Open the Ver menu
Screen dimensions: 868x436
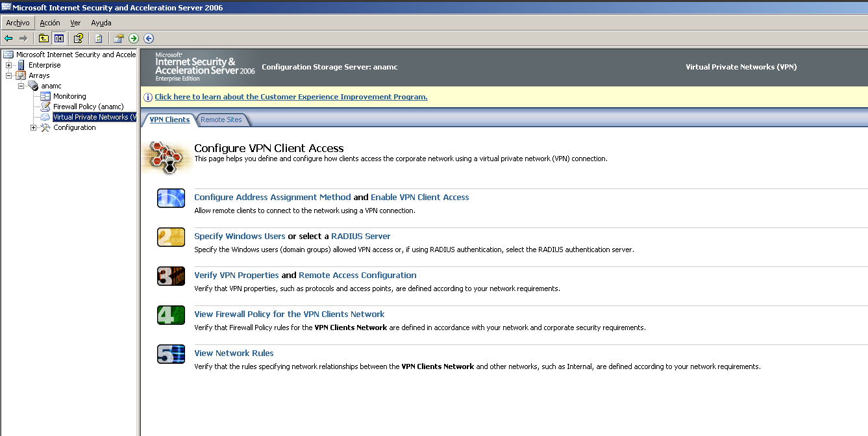[x=75, y=23]
